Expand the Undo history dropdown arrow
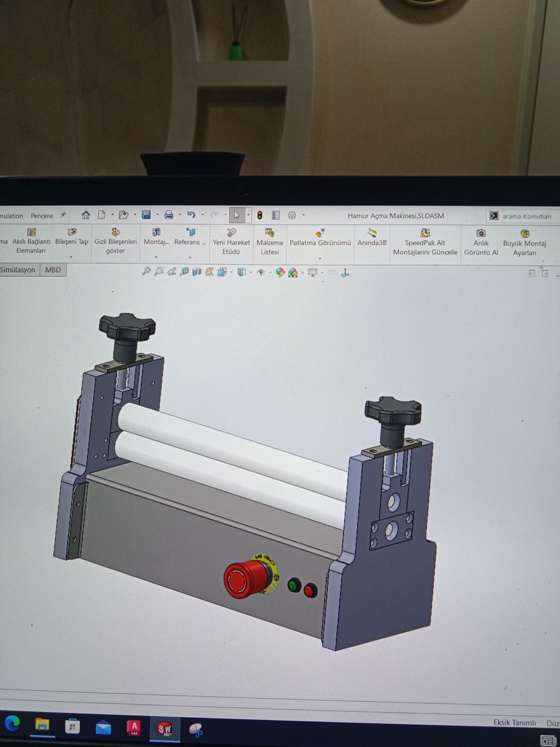 [x=203, y=215]
